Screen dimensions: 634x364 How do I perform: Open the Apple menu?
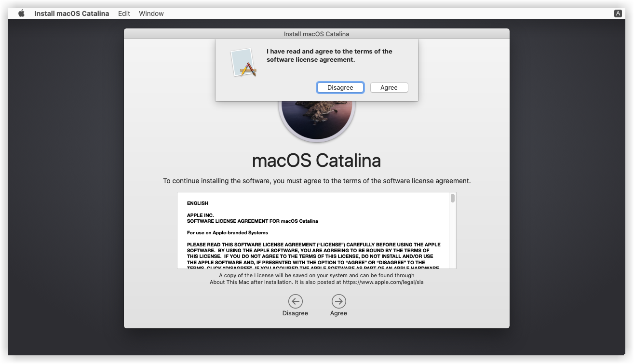[x=21, y=13]
